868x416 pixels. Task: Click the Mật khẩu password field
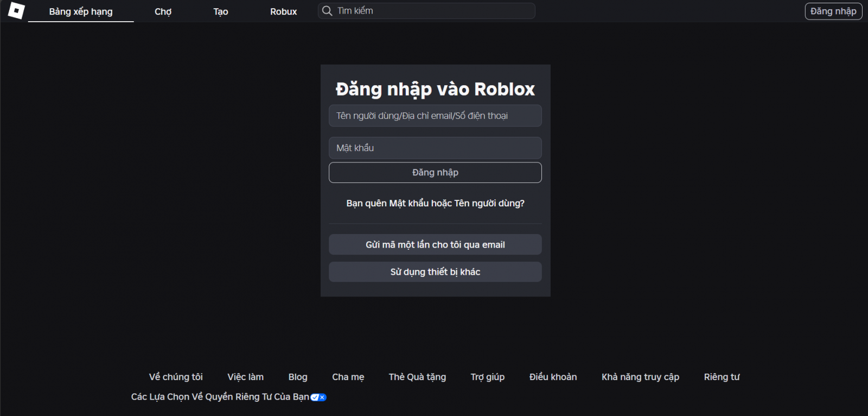(435, 148)
